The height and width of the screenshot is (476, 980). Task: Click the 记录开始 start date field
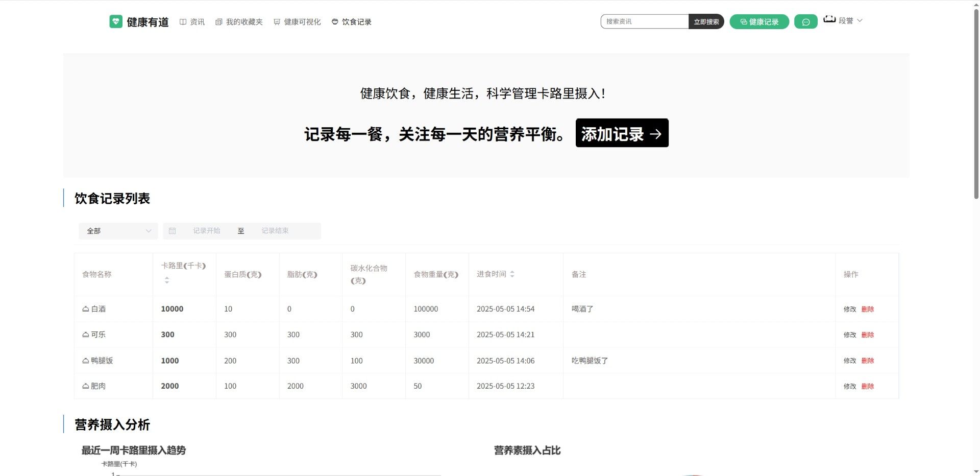[x=207, y=231]
